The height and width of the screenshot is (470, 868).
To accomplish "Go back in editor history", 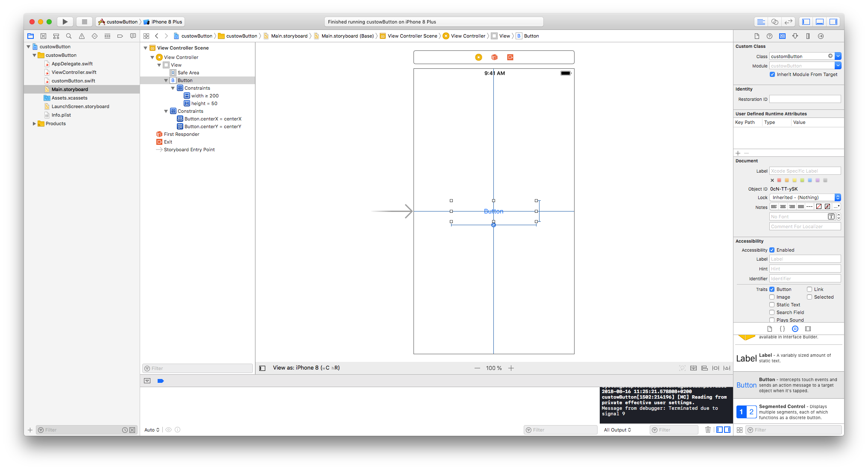I will [157, 36].
